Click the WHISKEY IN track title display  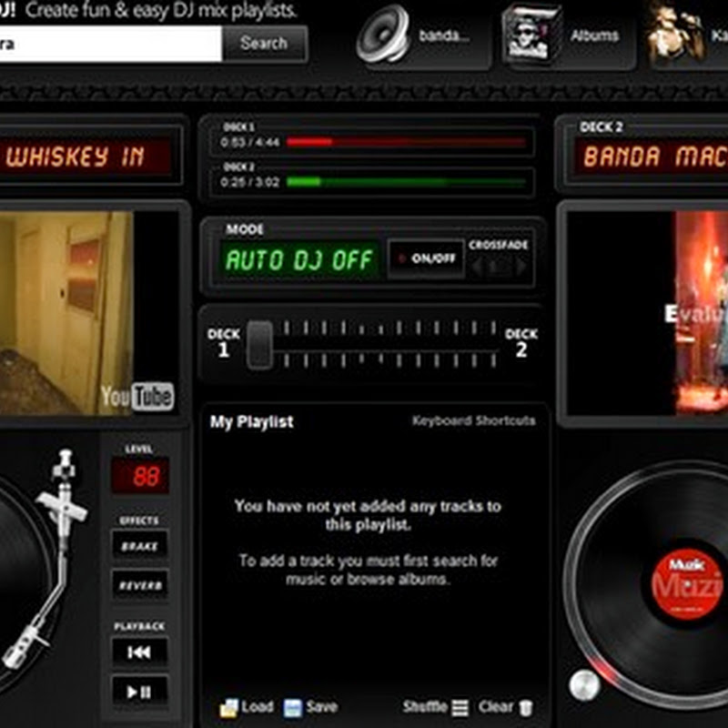[x=86, y=156]
